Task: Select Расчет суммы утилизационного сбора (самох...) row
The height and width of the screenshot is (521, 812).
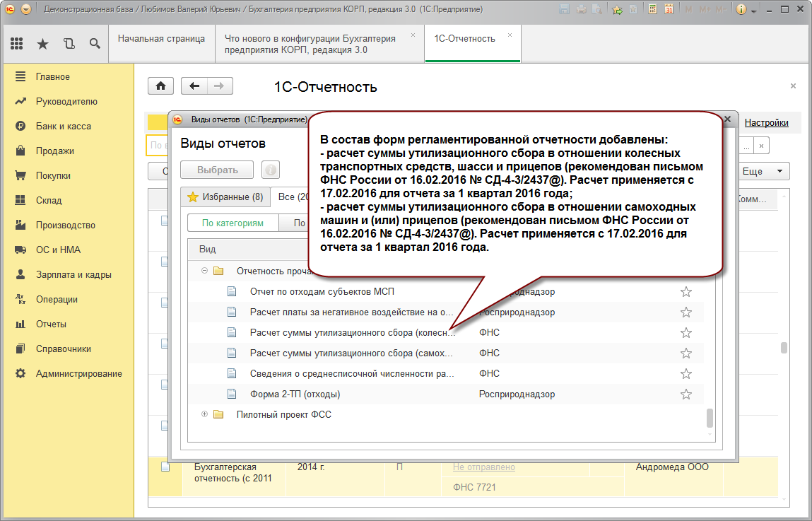Action: click(351, 353)
